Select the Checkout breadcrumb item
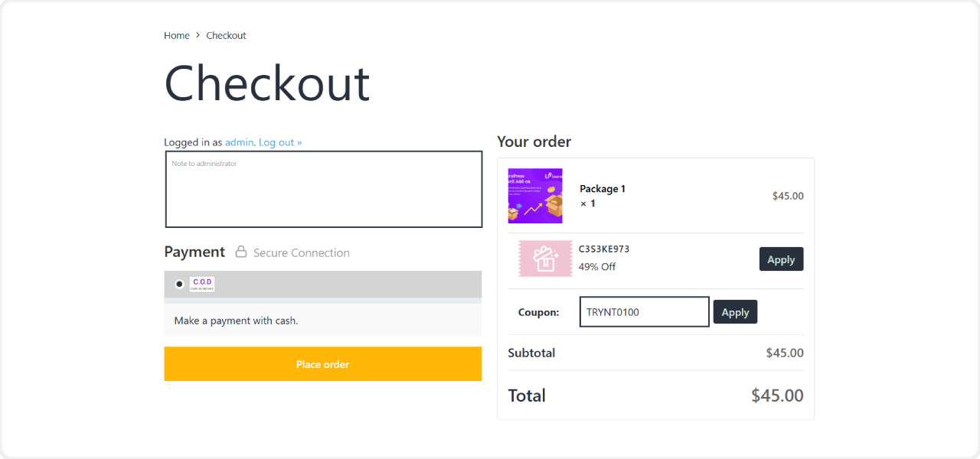Image resolution: width=980 pixels, height=459 pixels. point(226,35)
